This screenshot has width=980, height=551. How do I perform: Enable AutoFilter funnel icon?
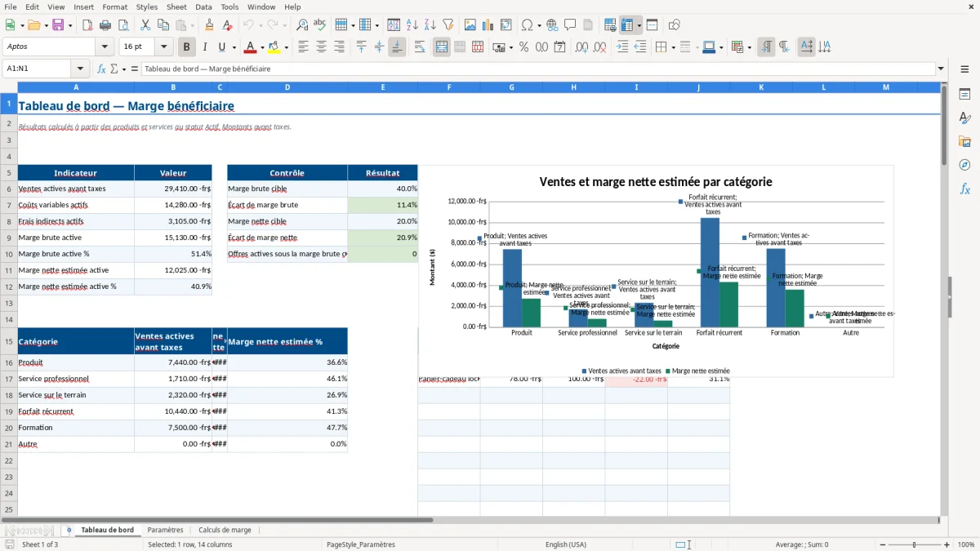tap(448, 25)
